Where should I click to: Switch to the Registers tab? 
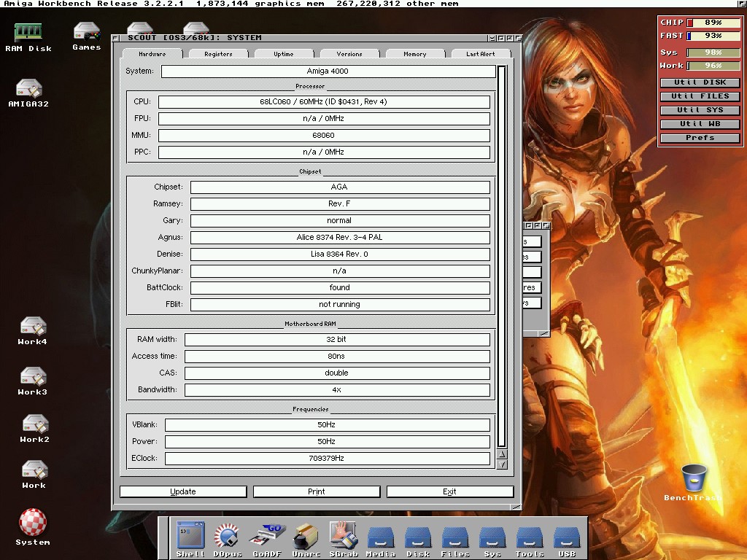click(x=218, y=54)
